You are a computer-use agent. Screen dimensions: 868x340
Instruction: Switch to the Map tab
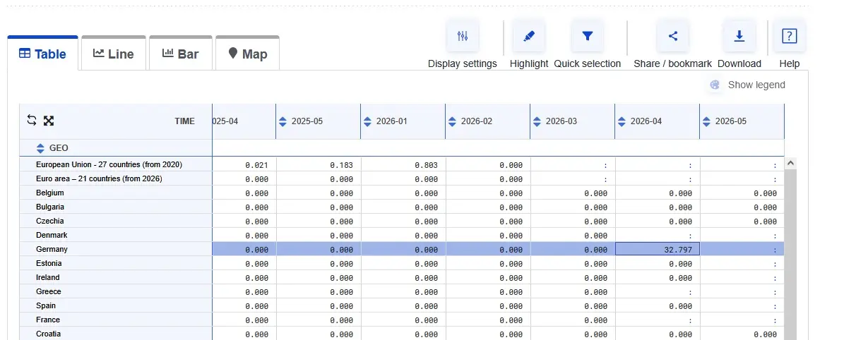[x=248, y=54]
